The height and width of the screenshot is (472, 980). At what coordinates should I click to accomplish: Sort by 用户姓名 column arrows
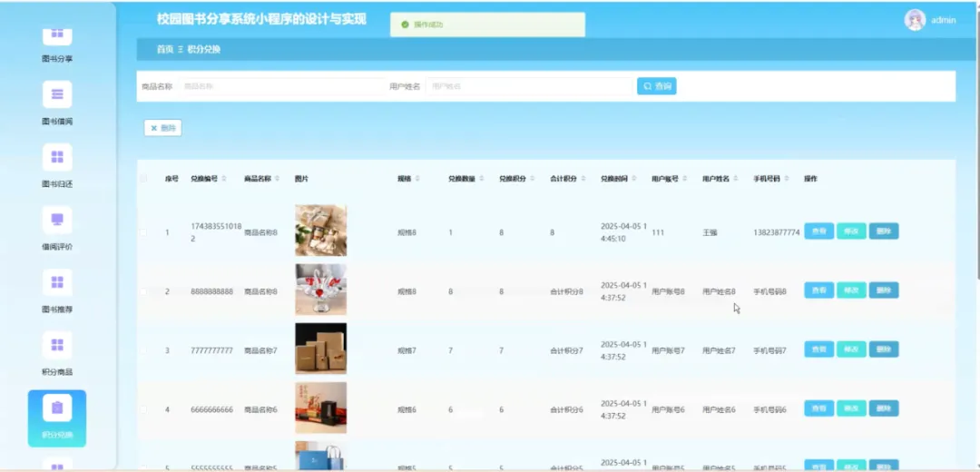pos(736,179)
